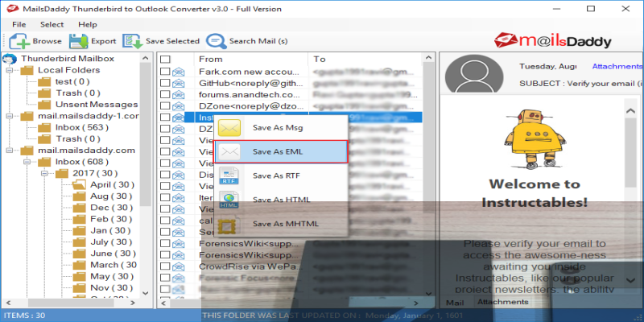Click preview pane scrollbar up arrow

(630, 111)
